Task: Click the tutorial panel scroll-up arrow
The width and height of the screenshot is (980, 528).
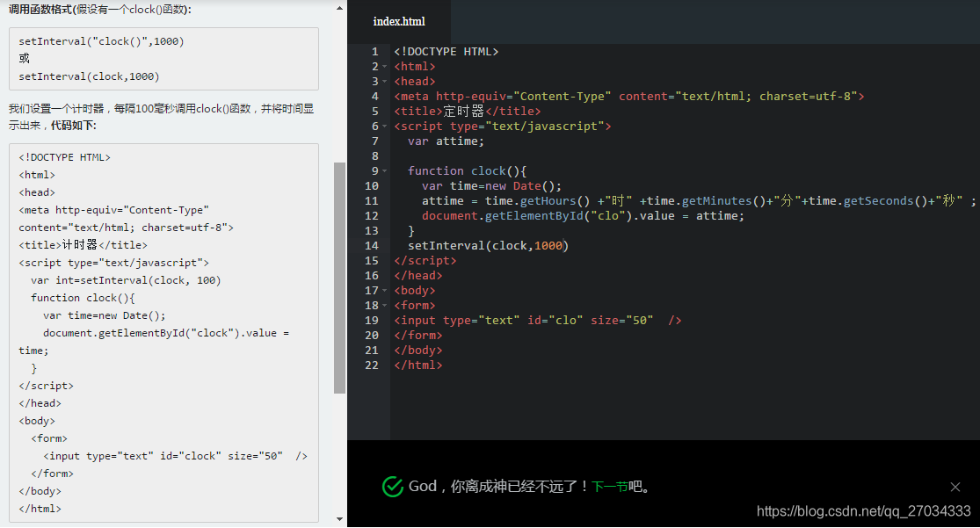Action: tap(339, 8)
